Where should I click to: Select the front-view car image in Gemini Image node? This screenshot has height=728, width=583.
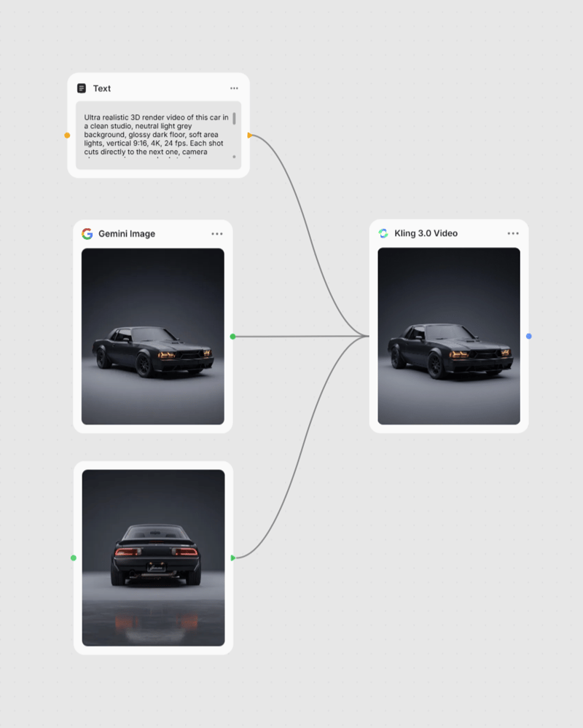pos(153,336)
